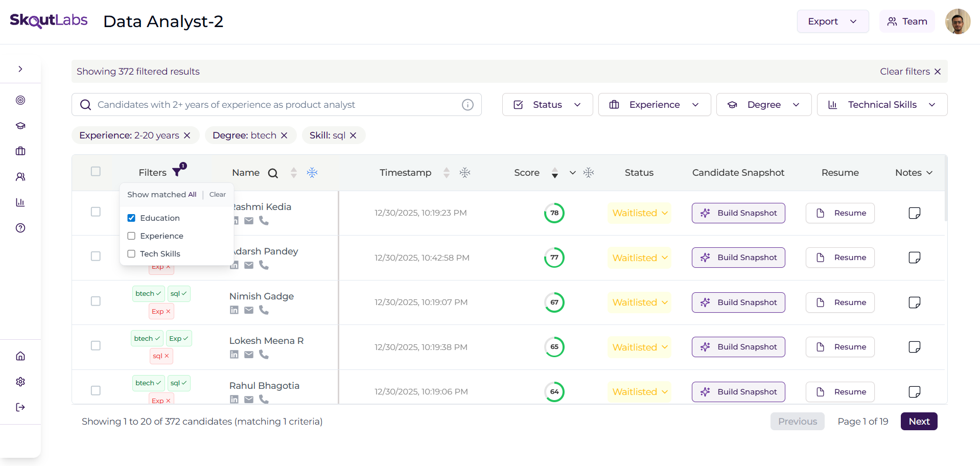Click Build Snapshot for Rahul Bhagotia
The width and height of the screenshot is (980, 466).
tap(738, 392)
